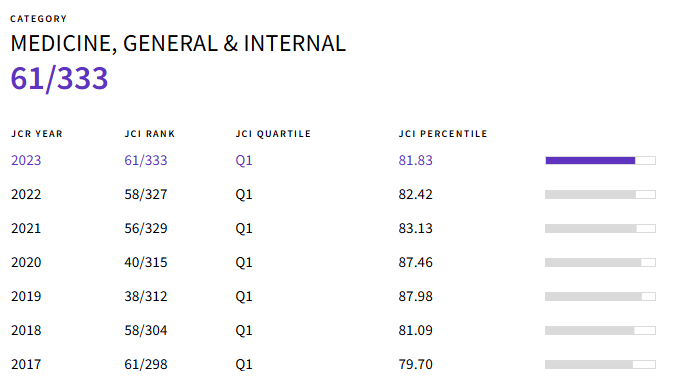Click the 79.70 percentile for 2017
This screenshot has width=682, height=389.
415,364
